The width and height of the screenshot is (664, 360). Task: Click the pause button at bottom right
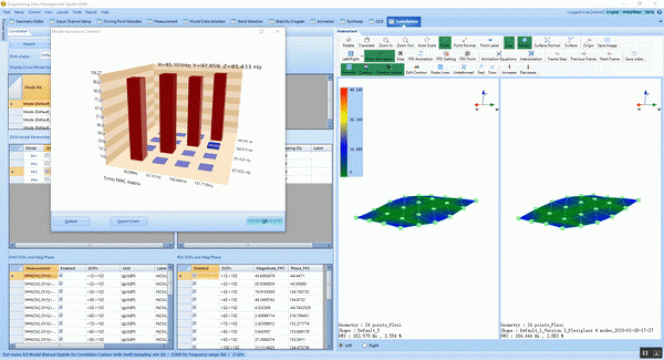pos(645,352)
